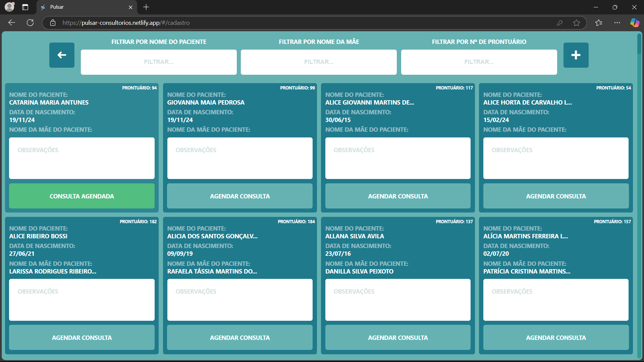Click mother name PATRÍCIA CRISTINA MARTINS...
This screenshot has width=644, height=362.
(x=527, y=271)
